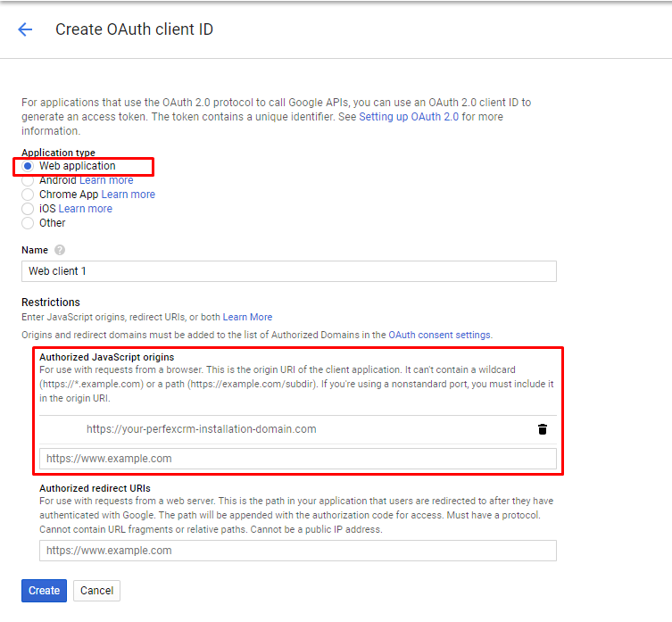Image resolution: width=672 pixels, height=622 pixels.
Task: Open the Restrictions Learn More link
Action: click(247, 317)
